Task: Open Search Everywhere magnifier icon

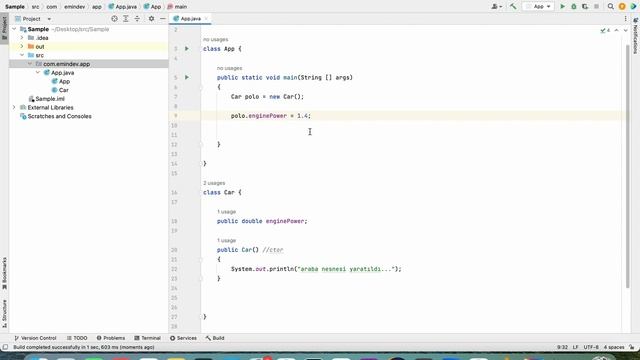Action: pyautogui.click(x=611, y=7)
